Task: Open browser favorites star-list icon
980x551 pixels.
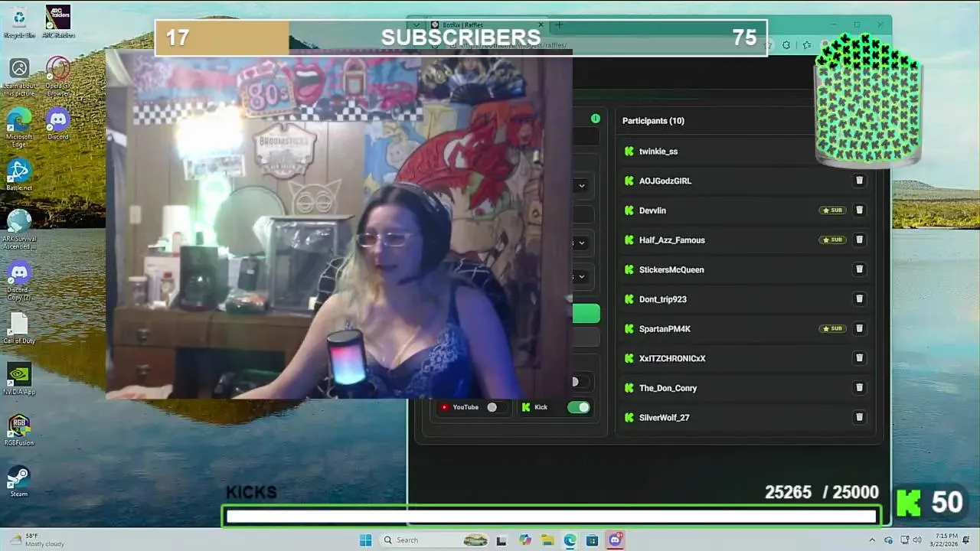Action: coord(805,45)
